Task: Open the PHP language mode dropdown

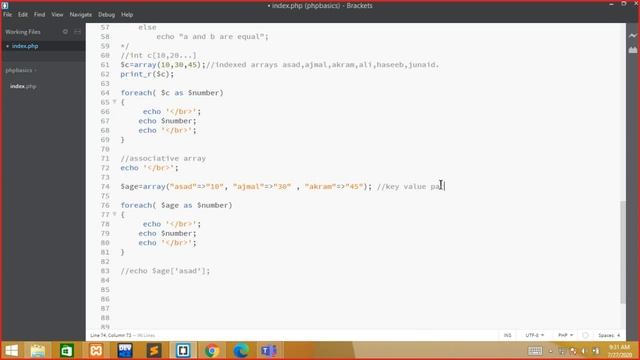Action: click(x=565, y=335)
